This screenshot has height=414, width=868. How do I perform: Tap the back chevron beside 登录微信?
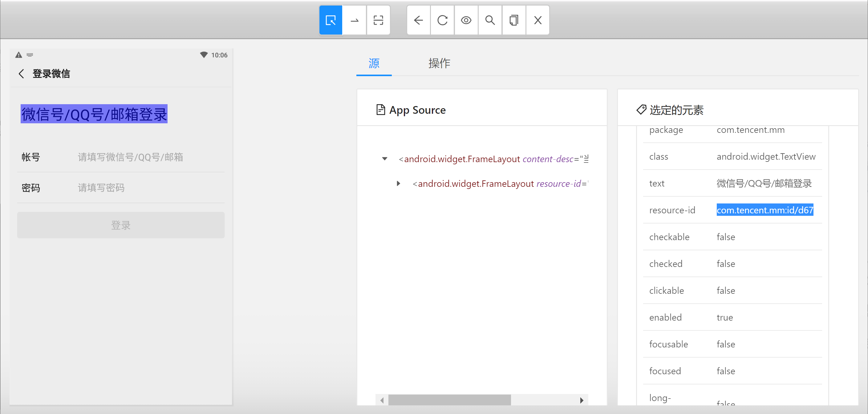click(x=21, y=74)
